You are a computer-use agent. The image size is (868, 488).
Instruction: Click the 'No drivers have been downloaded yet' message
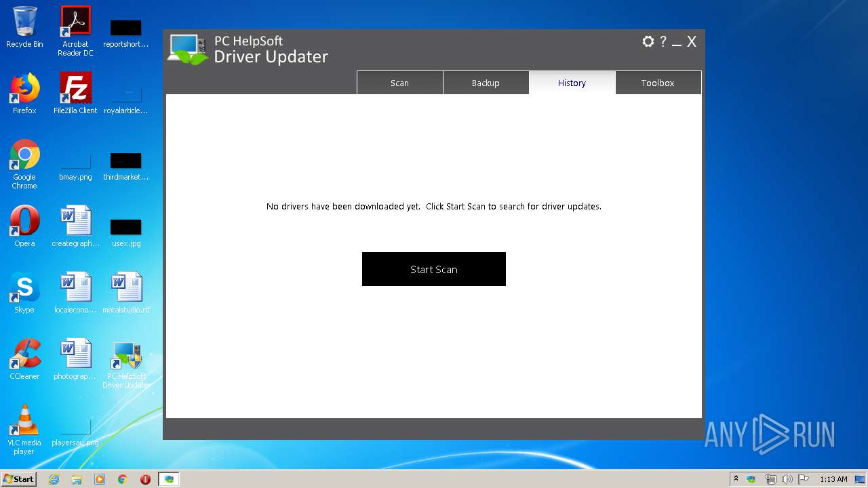434,206
